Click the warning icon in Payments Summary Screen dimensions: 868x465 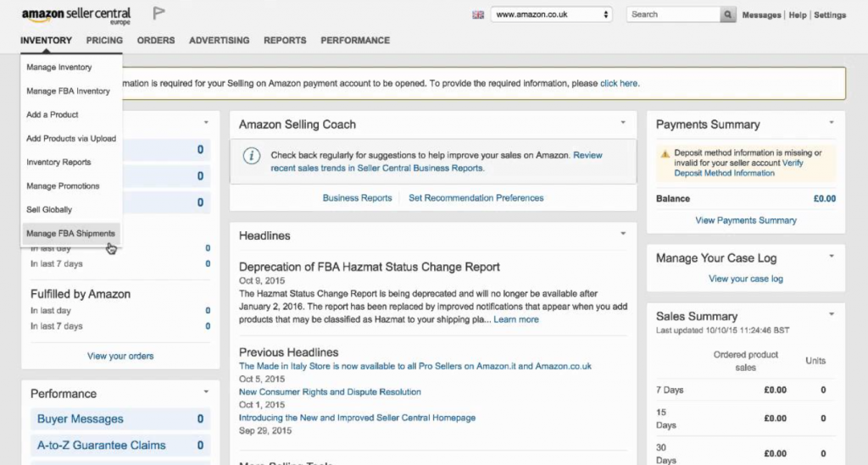tap(665, 153)
